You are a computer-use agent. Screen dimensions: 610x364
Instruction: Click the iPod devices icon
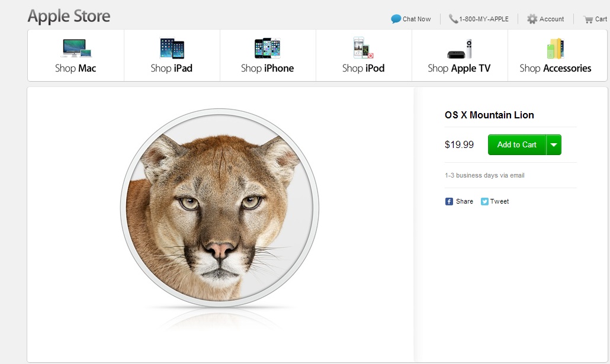click(364, 47)
